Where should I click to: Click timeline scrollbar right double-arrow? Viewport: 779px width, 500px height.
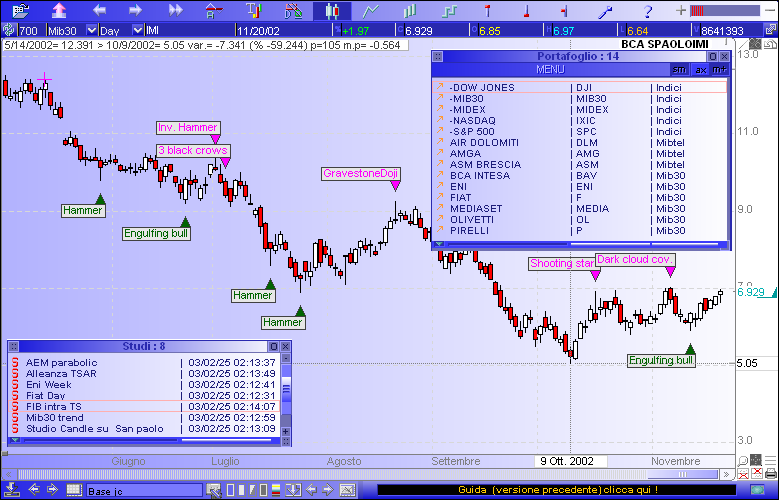pyautogui.click(x=726, y=474)
